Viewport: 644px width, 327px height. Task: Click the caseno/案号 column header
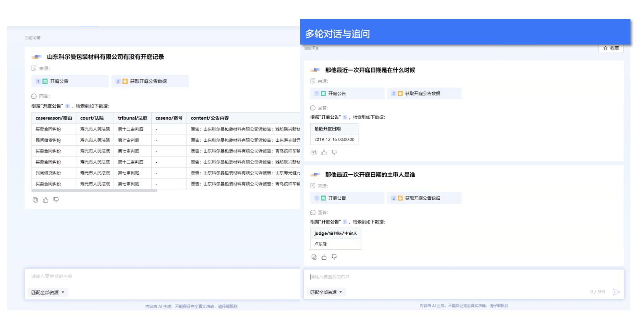[169, 118]
